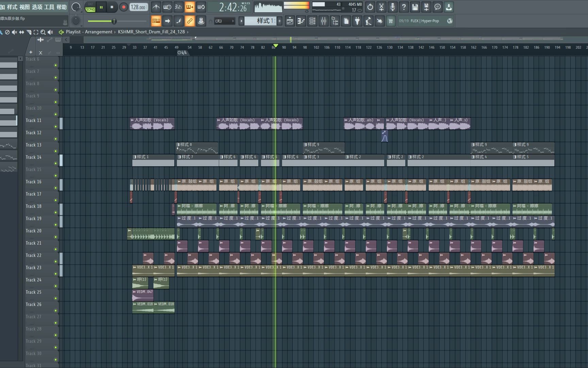
Task: Open the 样式 menu
Action: click(x=12, y=7)
